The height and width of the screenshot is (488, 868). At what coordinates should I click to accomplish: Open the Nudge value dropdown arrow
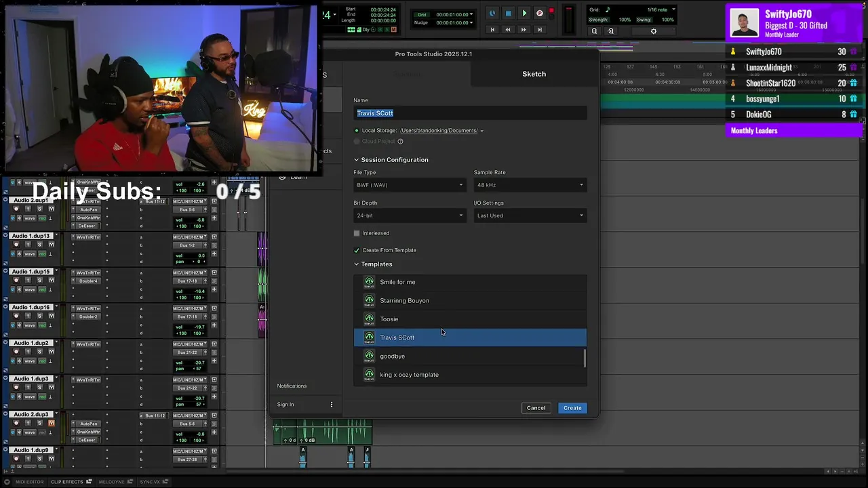coord(471,22)
